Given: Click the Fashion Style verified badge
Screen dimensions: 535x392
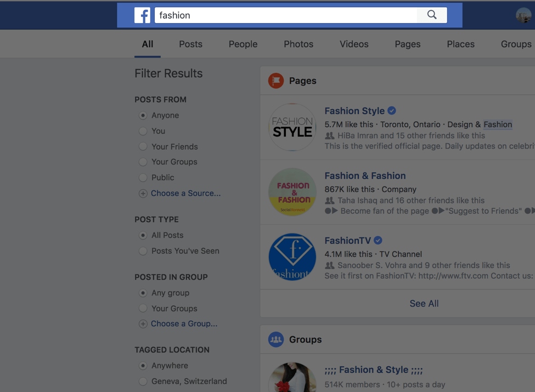Looking at the screenshot, I should (x=392, y=111).
